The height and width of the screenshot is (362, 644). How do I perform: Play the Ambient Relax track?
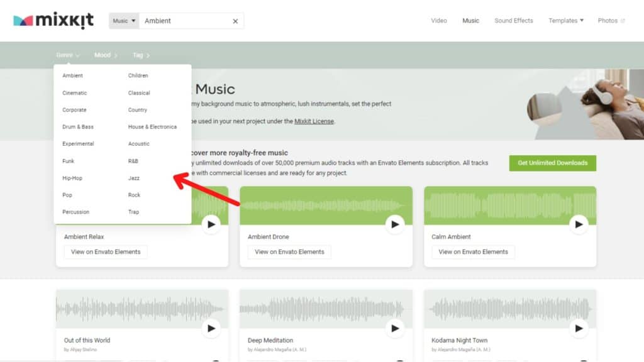211,224
